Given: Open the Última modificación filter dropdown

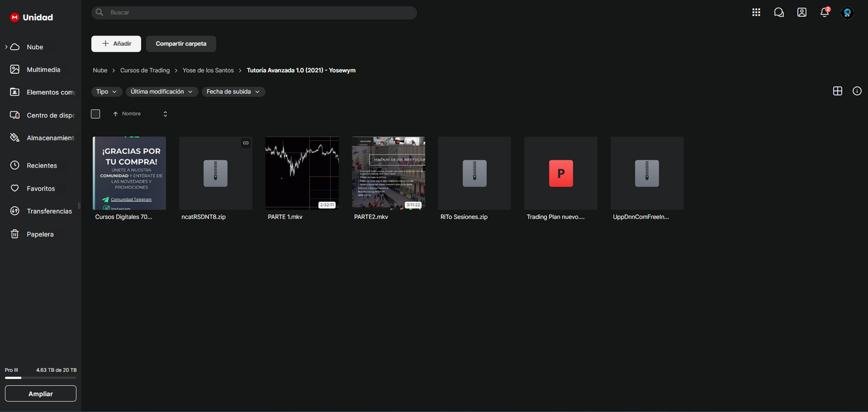Looking at the screenshot, I should click(162, 92).
